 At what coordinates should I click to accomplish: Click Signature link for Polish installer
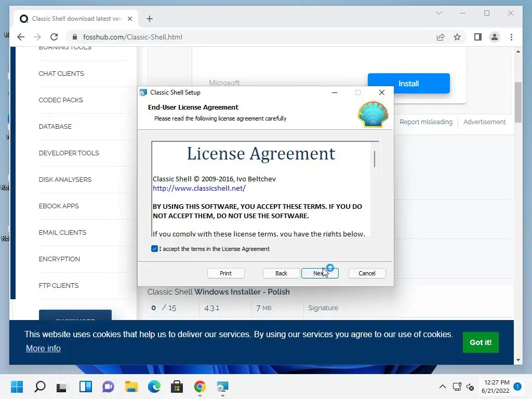pos(323,308)
